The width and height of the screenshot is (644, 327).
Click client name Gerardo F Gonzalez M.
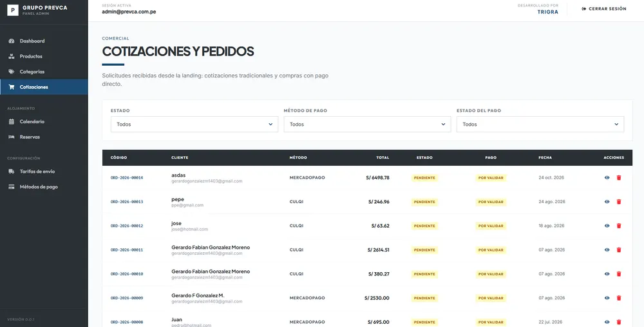pos(198,296)
